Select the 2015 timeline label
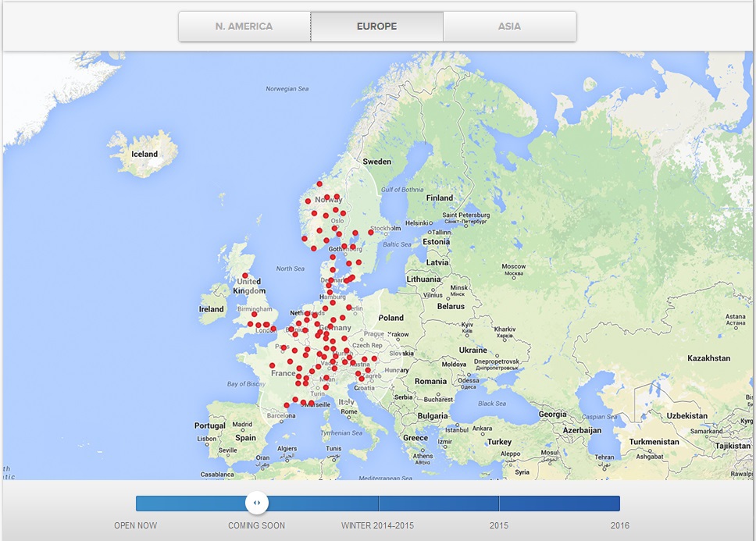756x541 pixels. [499, 525]
